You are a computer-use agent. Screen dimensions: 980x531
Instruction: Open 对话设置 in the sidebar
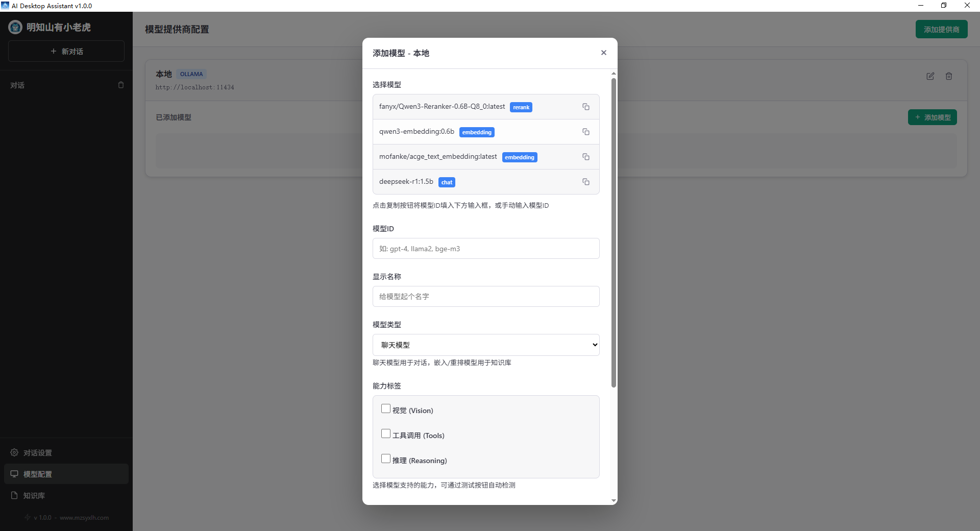tap(66, 452)
